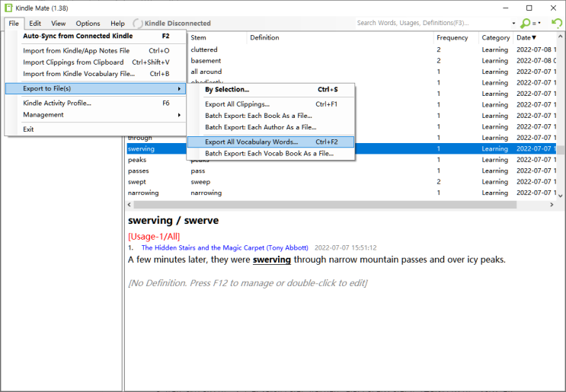The height and width of the screenshot is (392, 566).
Task: Click the green refresh arrow icon
Action: 557,23
